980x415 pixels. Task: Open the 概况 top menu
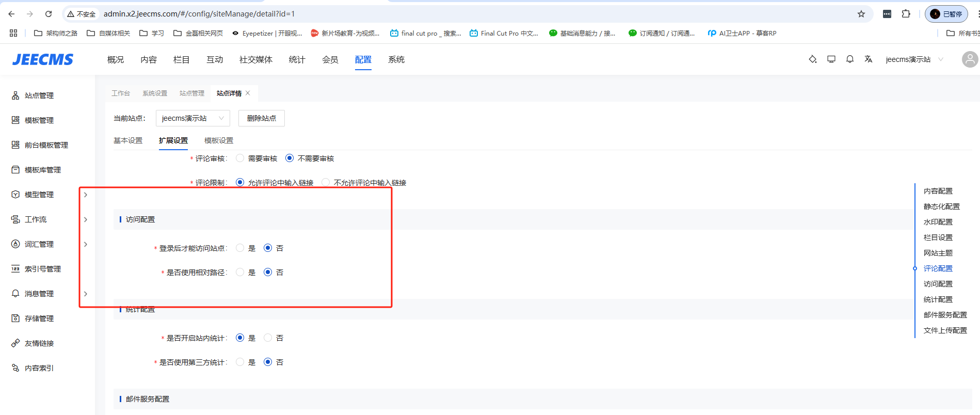click(x=116, y=59)
